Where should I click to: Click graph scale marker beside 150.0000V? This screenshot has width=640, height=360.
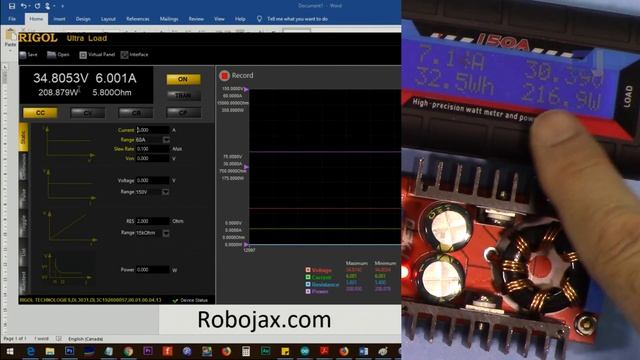pyautogui.click(x=246, y=89)
